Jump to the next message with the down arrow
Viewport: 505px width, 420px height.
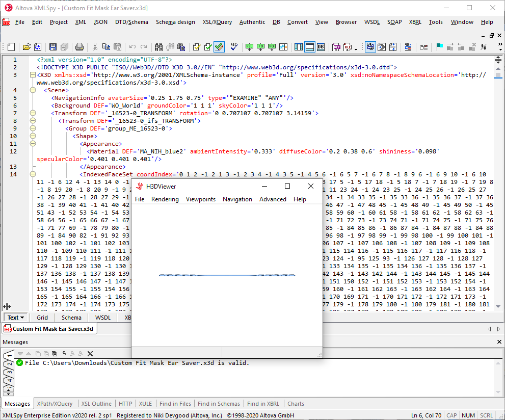click(20, 353)
